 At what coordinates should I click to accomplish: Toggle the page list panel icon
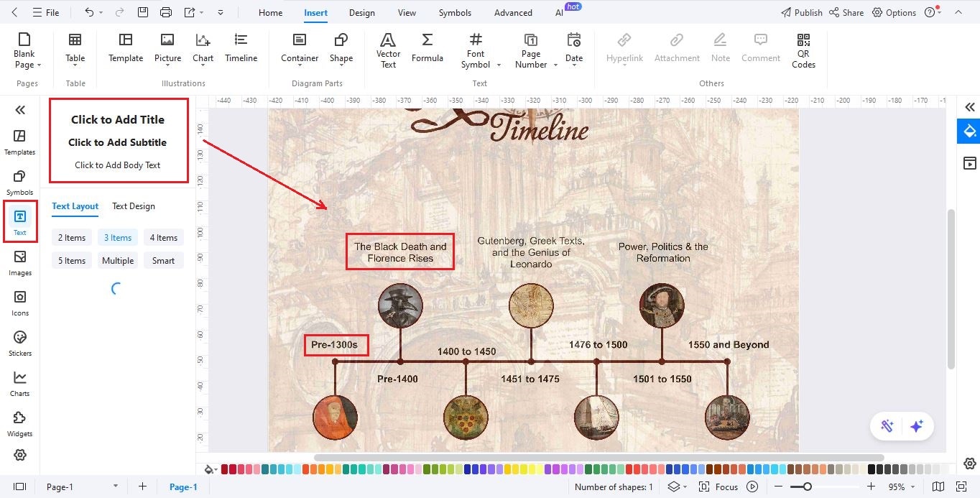[20, 487]
